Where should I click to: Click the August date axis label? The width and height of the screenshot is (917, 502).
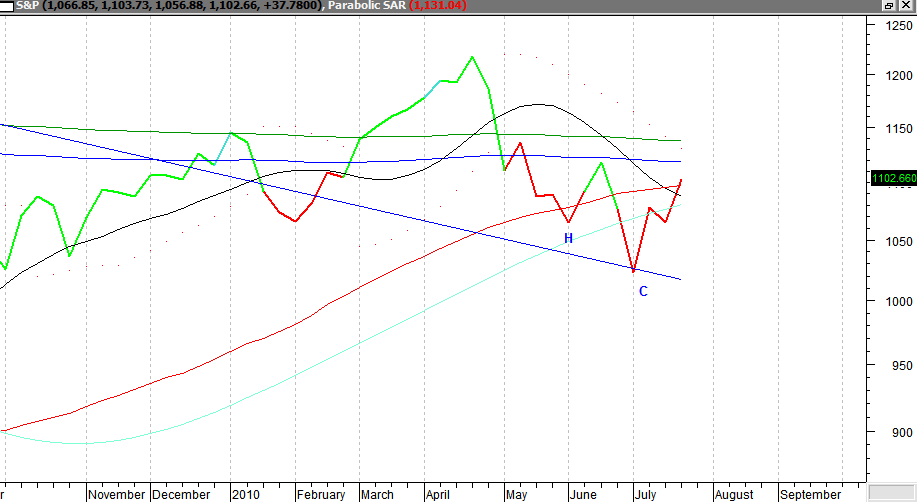(734, 494)
